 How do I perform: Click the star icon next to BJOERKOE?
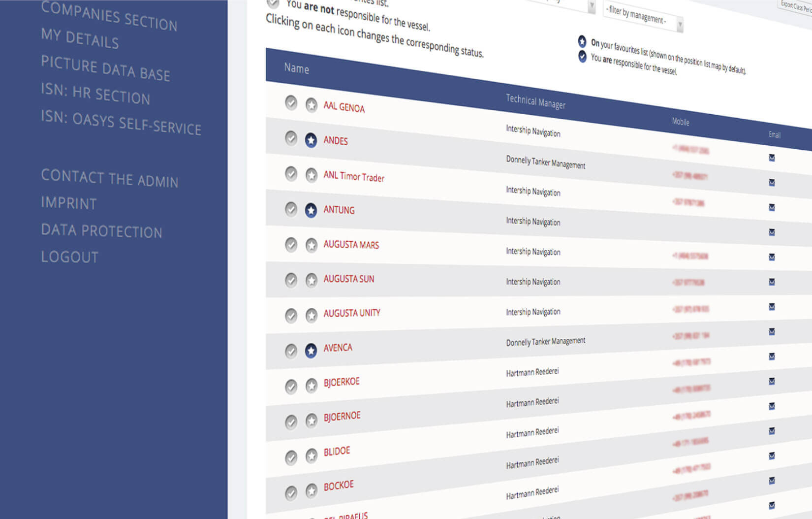(x=311, y=385)
